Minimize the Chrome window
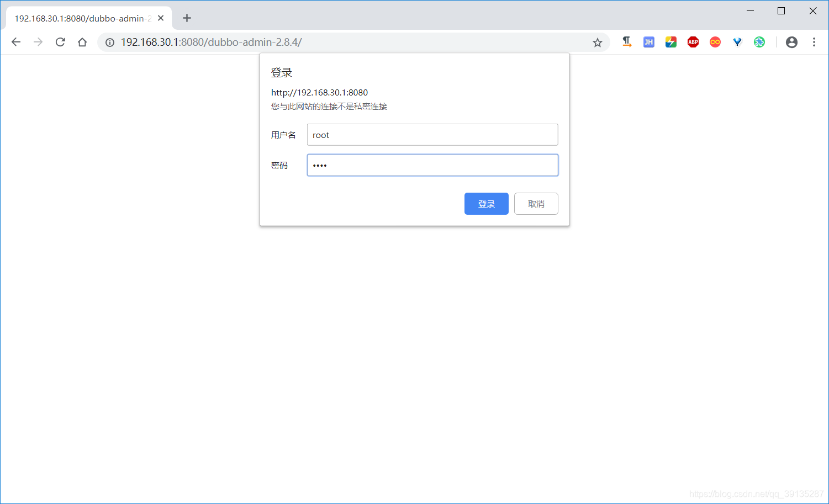The height and width of the screenshot is (504, 829). click(x=750, y=11)
